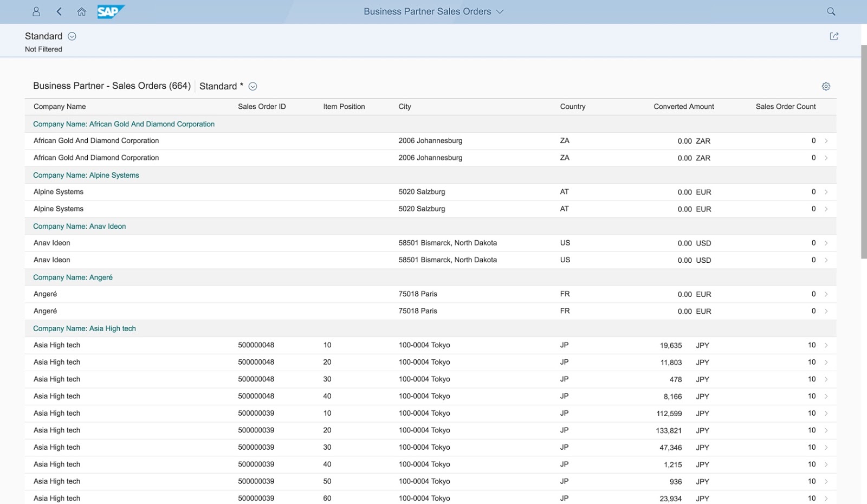Open details arrow for first Angeré row
This screenshot has height=504, width=867.
pos(826,294)
